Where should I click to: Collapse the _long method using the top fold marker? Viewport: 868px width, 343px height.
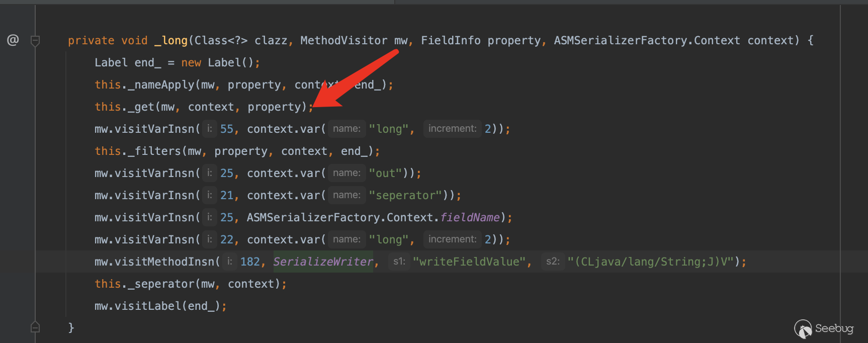pos(35,41)
